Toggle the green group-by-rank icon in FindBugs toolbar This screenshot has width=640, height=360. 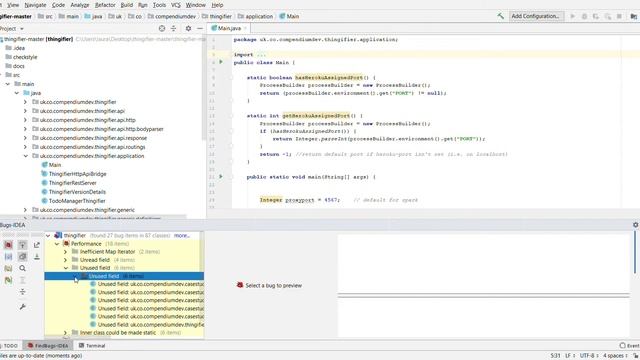click(8, 280)
